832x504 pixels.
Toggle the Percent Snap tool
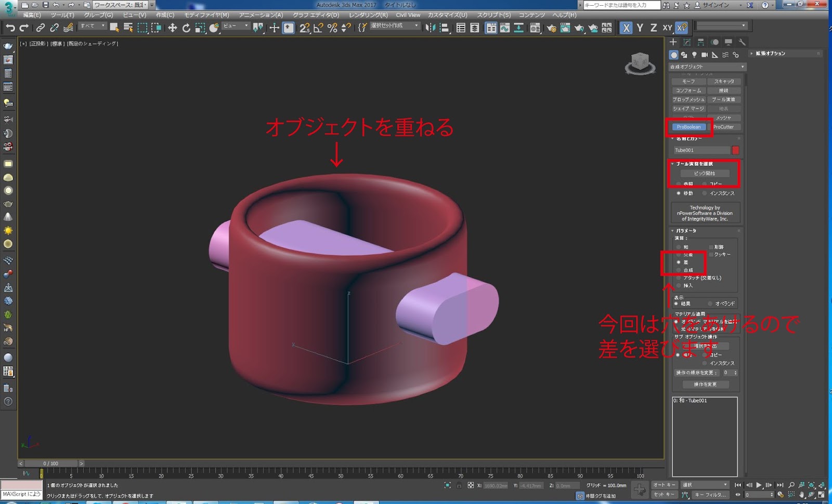click(332, 28)
